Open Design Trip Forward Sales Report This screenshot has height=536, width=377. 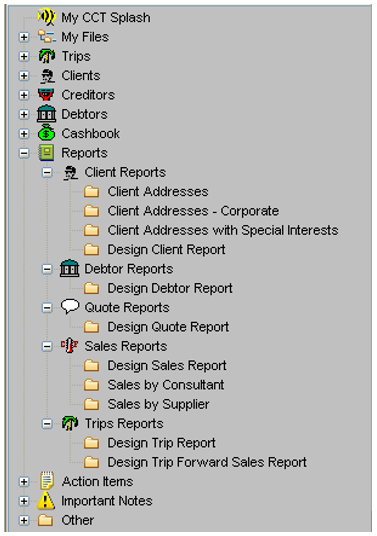(207, 463)
